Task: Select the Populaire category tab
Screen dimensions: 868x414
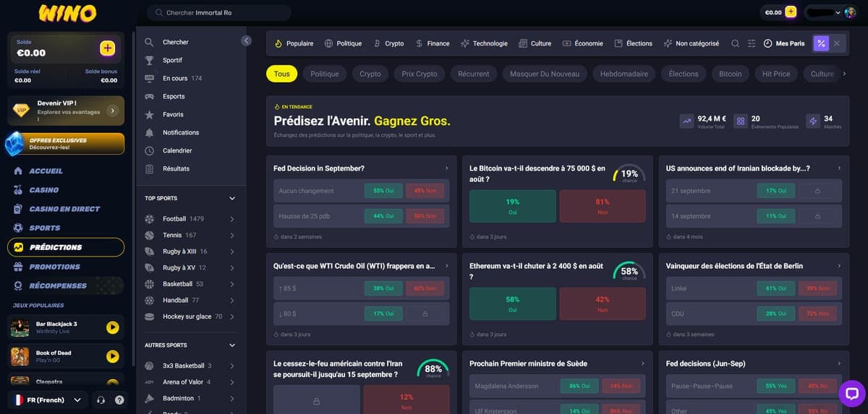Action: pos(294,43)
